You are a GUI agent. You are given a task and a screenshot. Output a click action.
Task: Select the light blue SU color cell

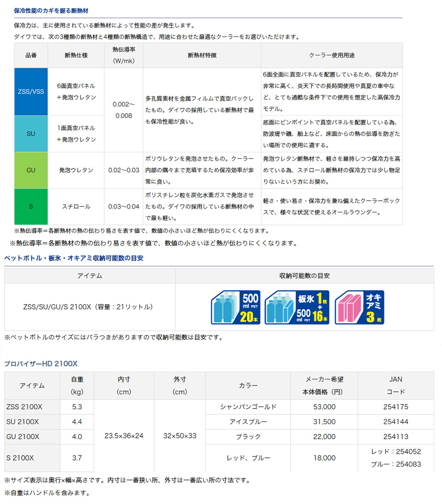pos(31,134)
